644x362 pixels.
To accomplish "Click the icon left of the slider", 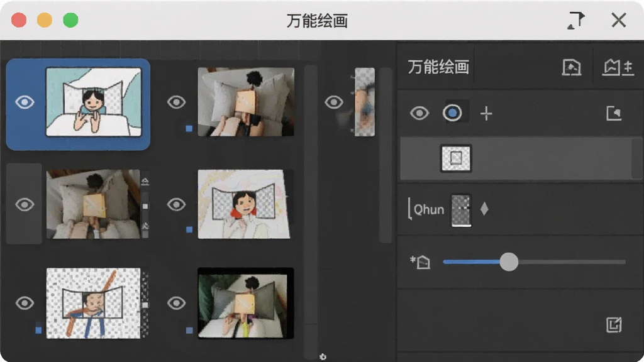I will [x=419, y=262].
